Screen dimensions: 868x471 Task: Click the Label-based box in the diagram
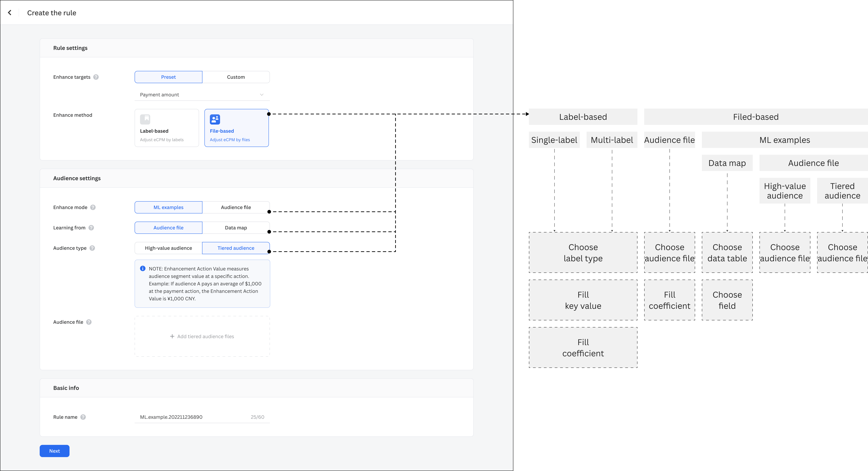(x=583, y=117)
